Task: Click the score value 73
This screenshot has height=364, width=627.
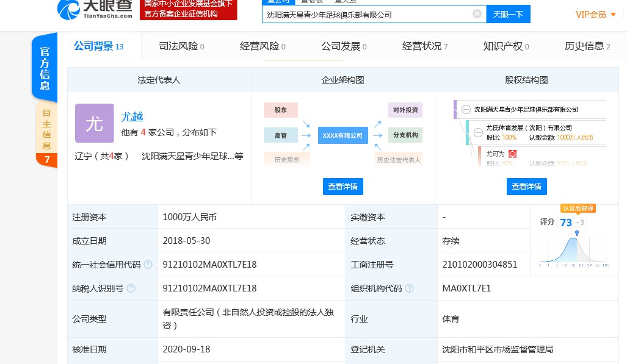Action: (566, 223)
